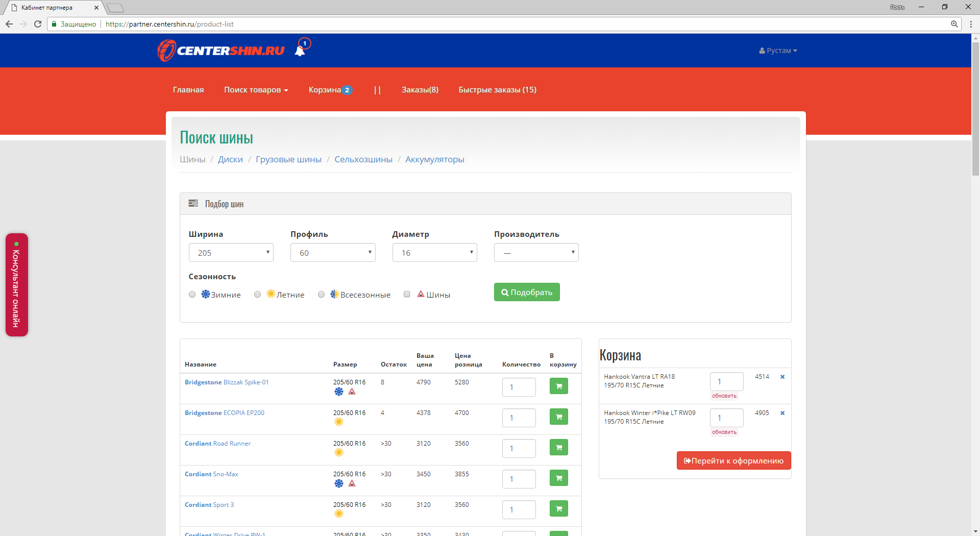Open the Диски category link

[x=230, y=159]
